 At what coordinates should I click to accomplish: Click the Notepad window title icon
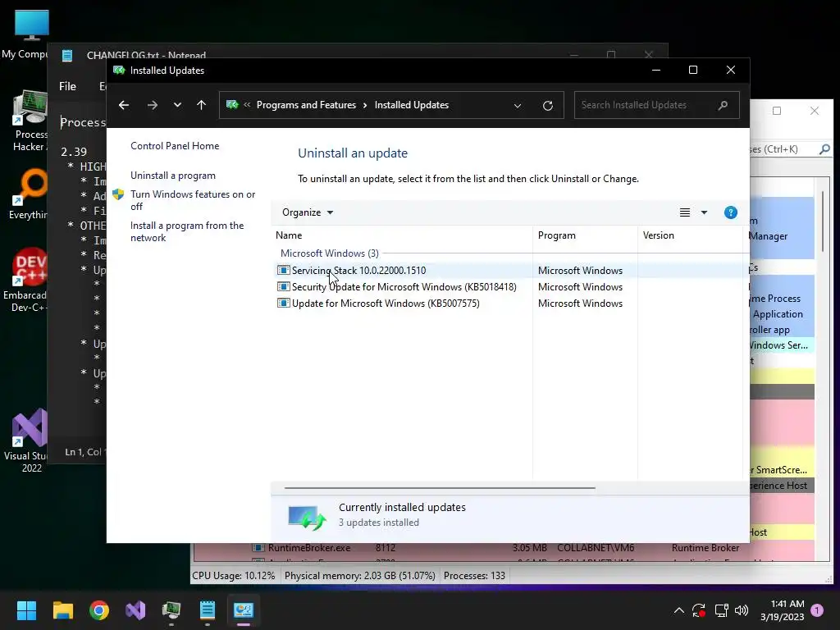[x=67, y=55]
